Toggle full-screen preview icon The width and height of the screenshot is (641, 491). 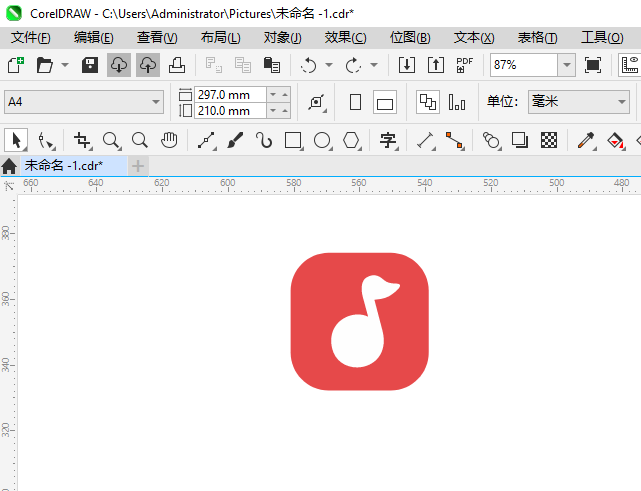[x=593, y=65]
